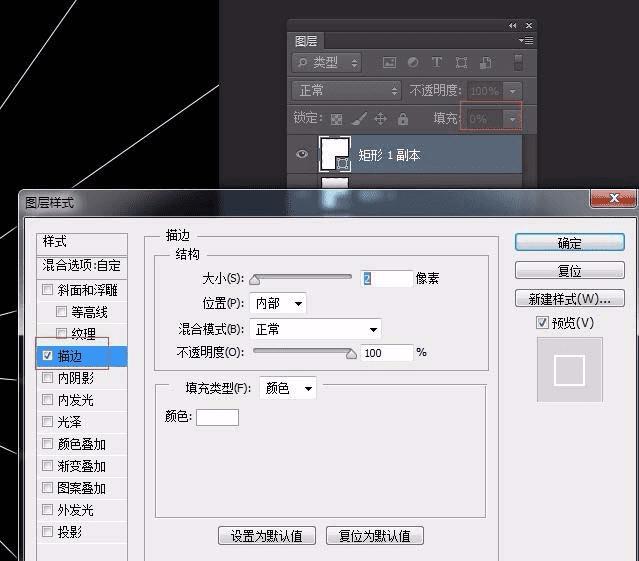Close the 图层样式 dialog

tap(613, 198)
